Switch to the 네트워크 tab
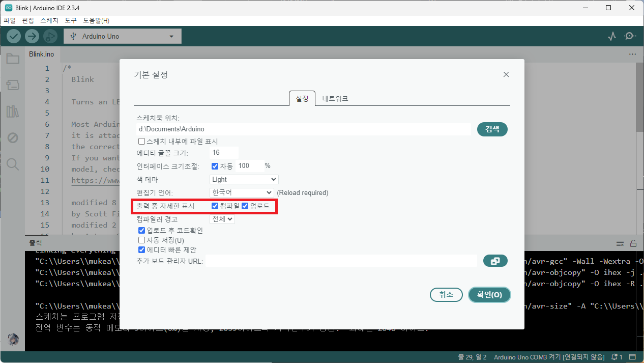This screenshot has width=644, height=363. pos(335,98)
